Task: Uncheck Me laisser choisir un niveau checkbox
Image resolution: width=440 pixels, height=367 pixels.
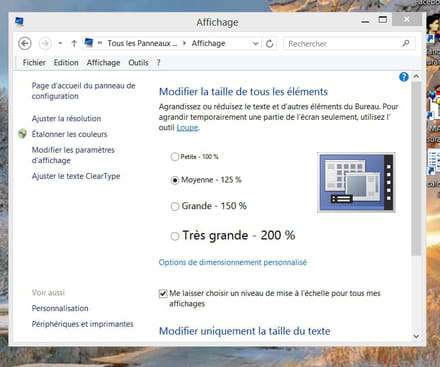Action: click(x=163, y=294)
